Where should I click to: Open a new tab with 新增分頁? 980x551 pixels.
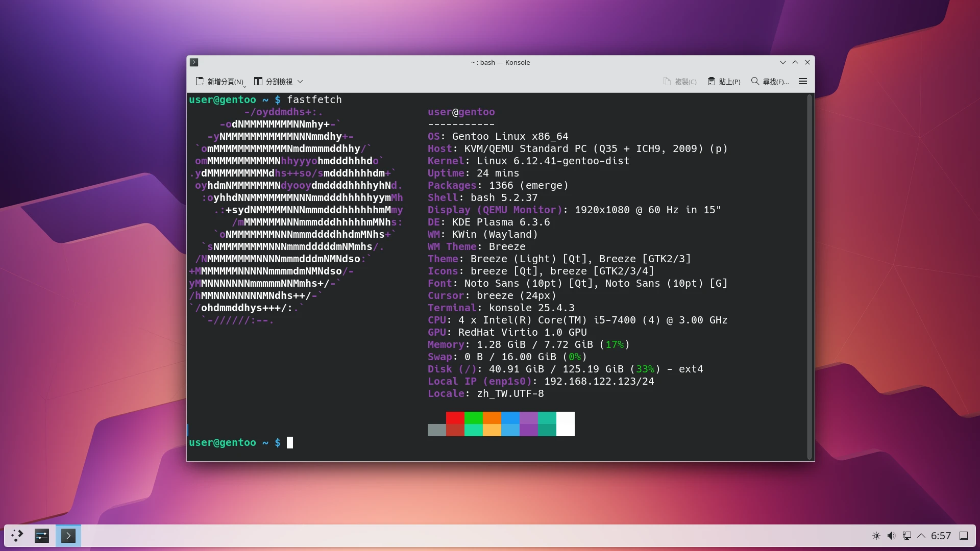[219, 82]
